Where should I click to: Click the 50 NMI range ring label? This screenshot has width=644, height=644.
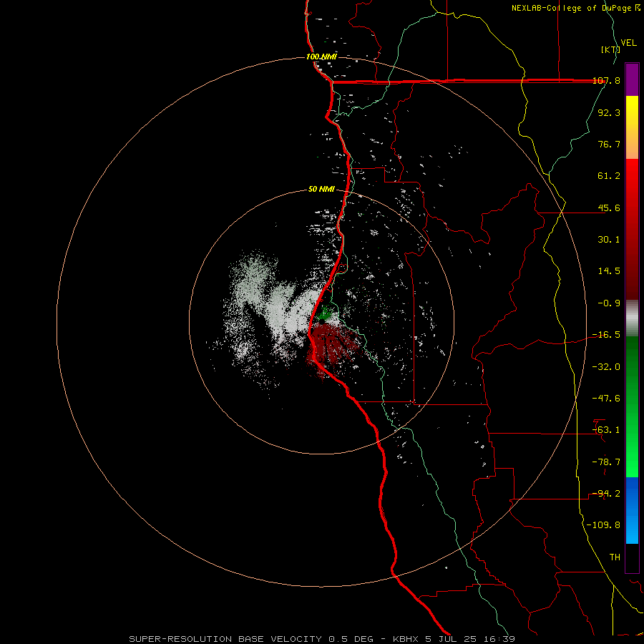click(321, 190)
